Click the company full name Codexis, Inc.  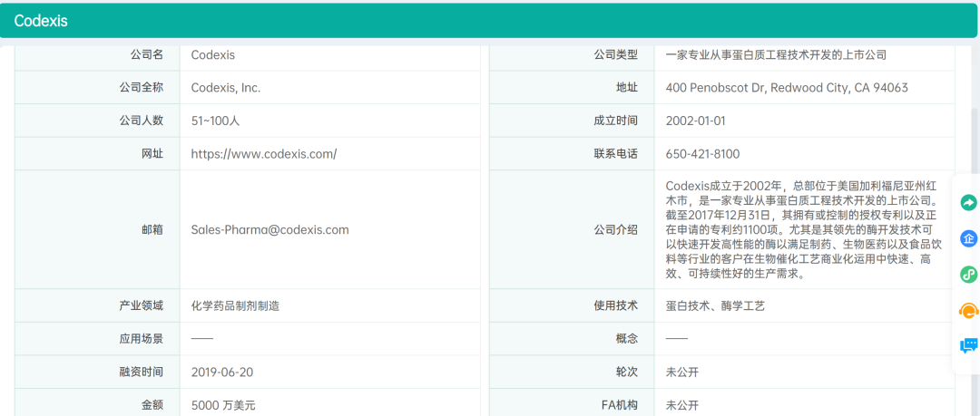(x=225, y=88)
